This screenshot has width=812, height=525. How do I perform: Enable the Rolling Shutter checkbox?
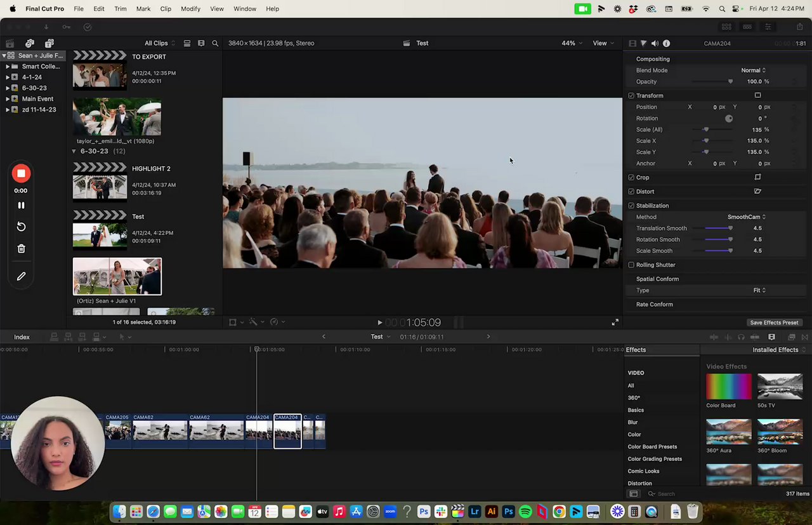click(x=631, y=265)
